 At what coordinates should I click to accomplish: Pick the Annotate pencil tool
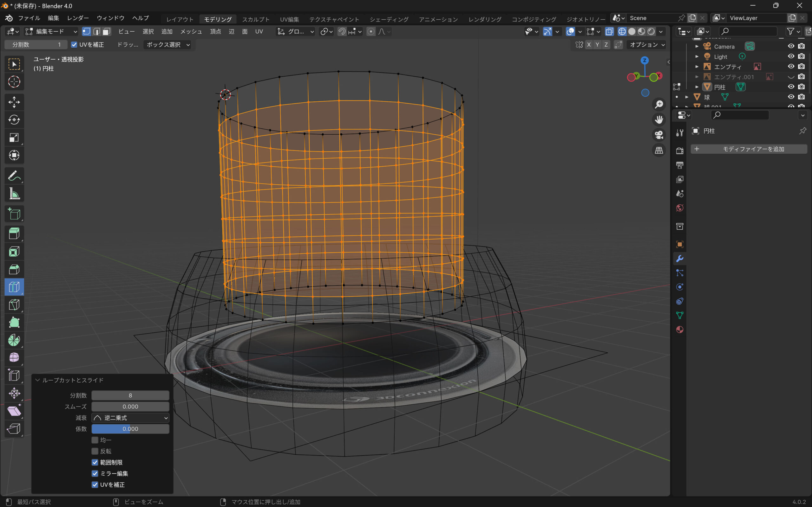[14, 176]
